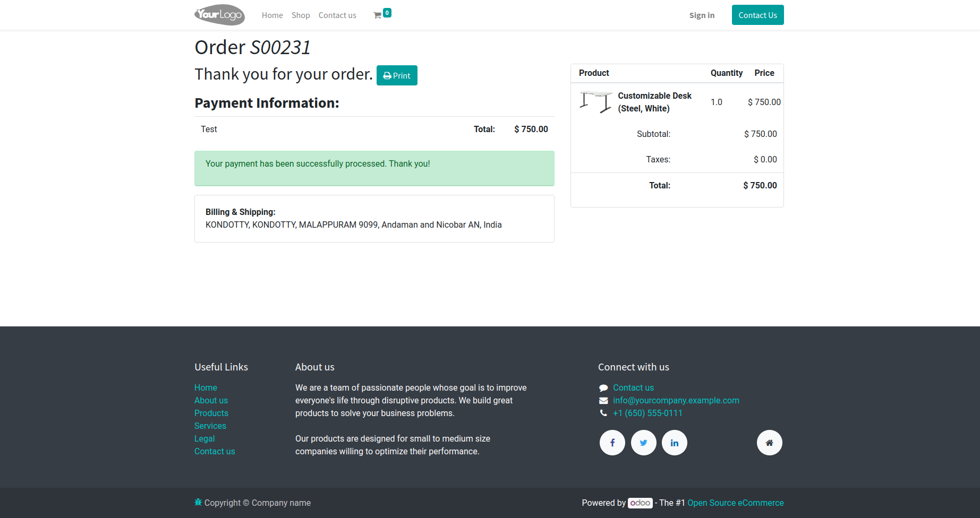Open the Products footer link
This screenshot has height=518, width=980.
pyautogui.click(x=211, y=413)
